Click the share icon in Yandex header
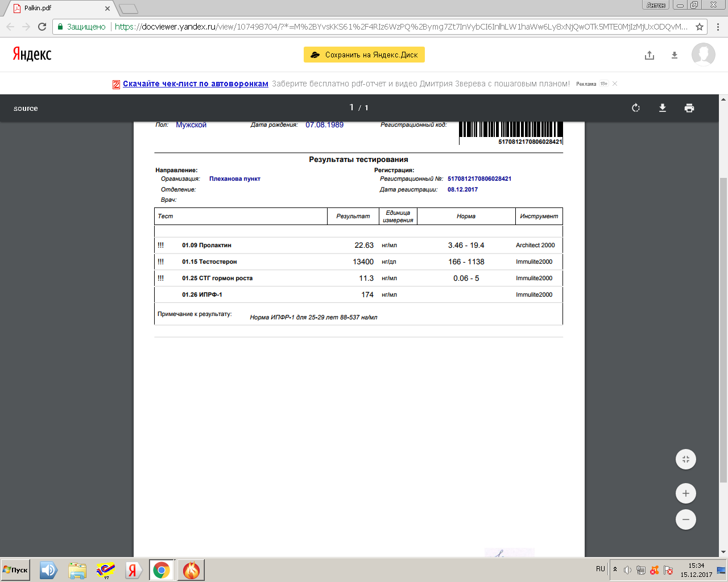This screenshot has height=582, width=728. (x=650, y=55)
